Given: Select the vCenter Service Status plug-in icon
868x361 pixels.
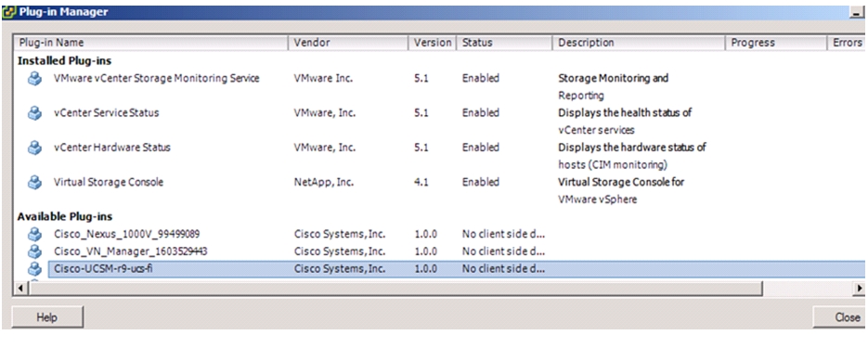Looking at the screenshot, I should [35, 113].
